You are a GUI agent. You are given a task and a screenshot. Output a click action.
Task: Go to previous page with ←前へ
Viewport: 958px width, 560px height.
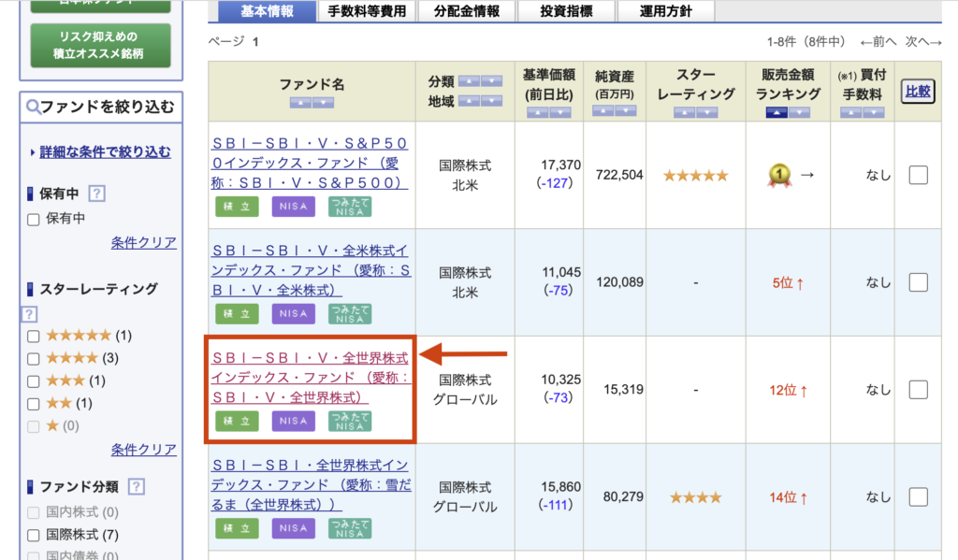click(878, 41)
